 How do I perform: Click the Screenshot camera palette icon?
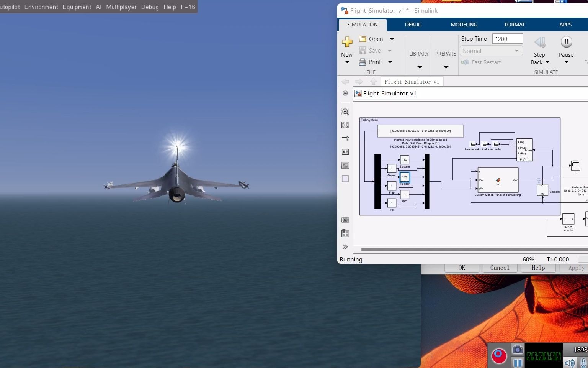pyautogui.click(x=345, y=220)
